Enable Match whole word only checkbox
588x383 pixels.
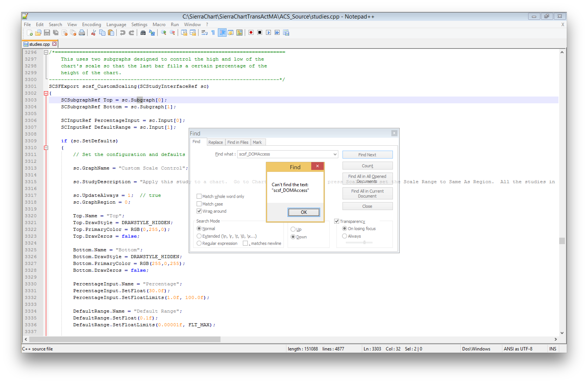[199, 196]
